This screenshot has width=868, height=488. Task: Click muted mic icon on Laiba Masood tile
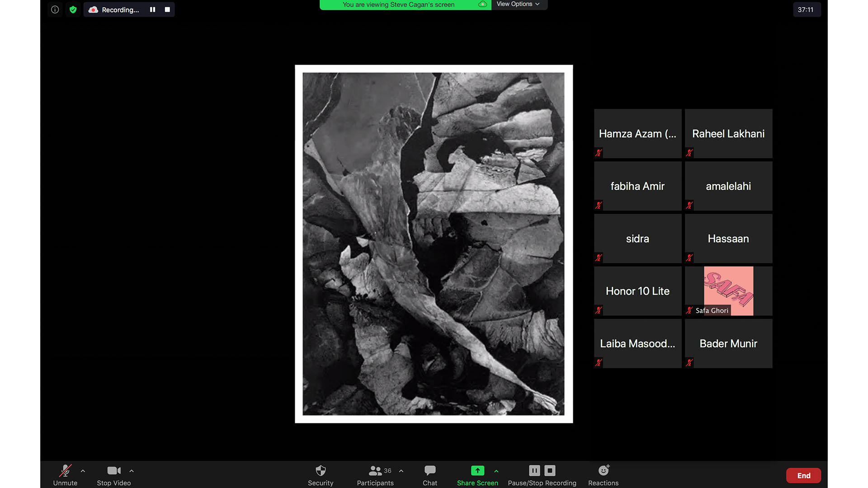tap(599, 362)
